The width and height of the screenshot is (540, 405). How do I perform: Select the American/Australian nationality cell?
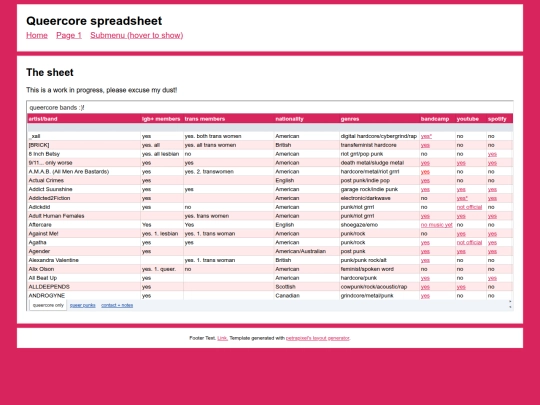click(307, 251)
